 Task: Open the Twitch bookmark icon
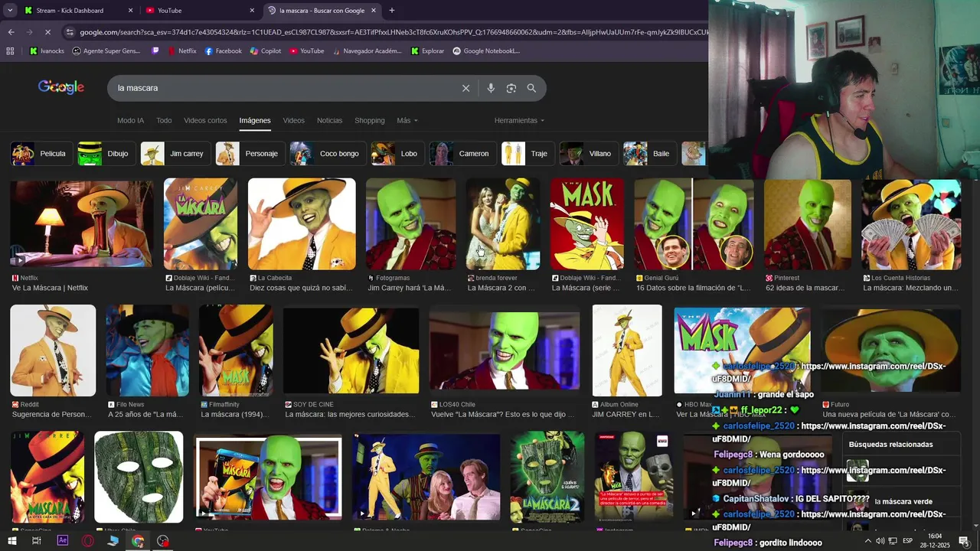click(x=155, y=51)
